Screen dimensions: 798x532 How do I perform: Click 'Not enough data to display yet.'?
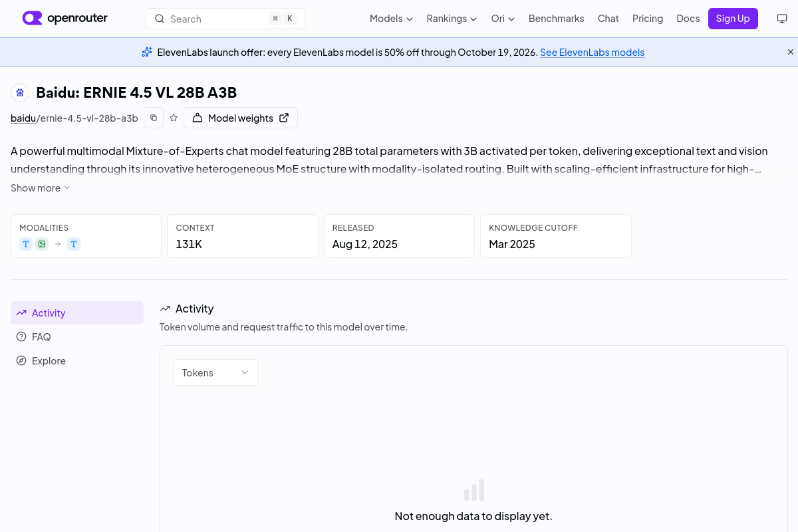(x=473, y=516)
